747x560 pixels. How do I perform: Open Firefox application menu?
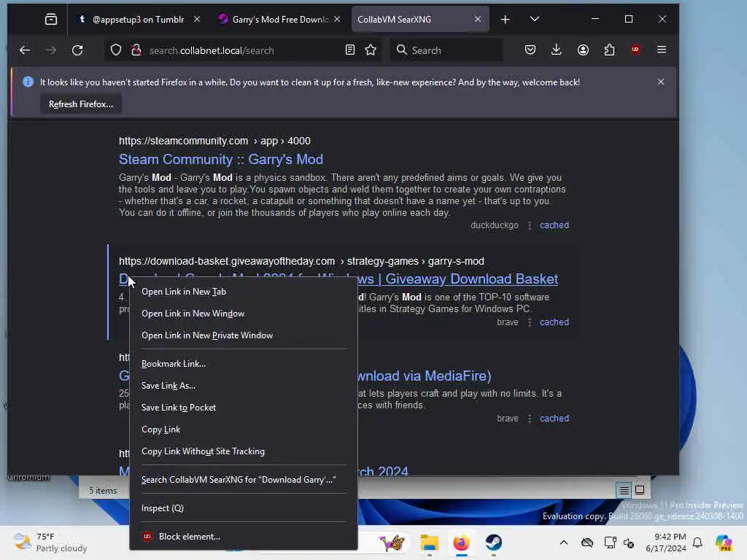pos(662,50)
